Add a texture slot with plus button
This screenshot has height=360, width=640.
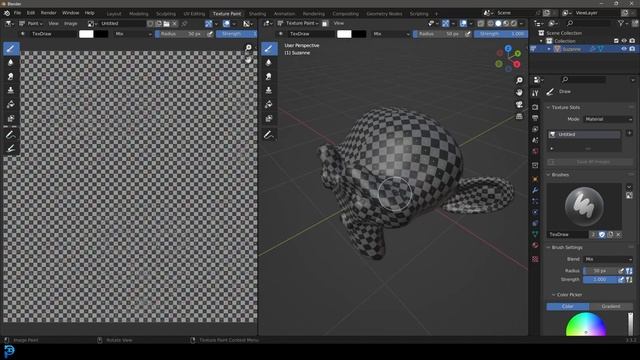[629, 133]
